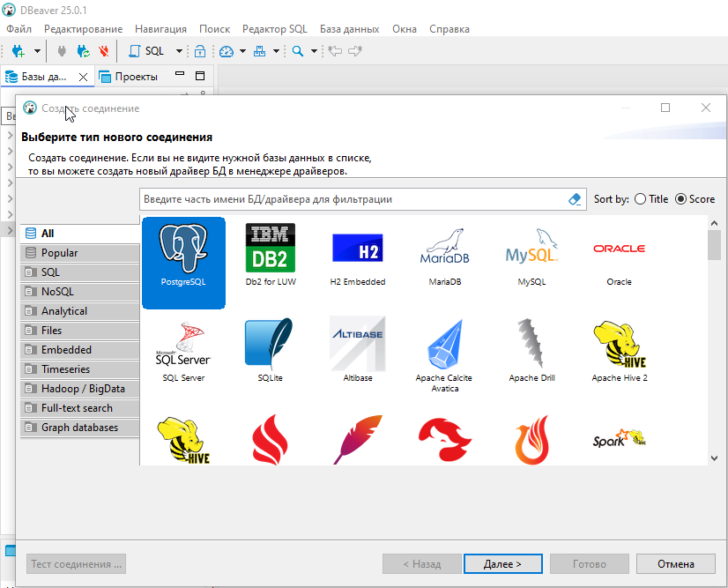Click the grey connect plug toolbar icon
This screenshot has height=588, width=728.
(x=62, y=51)
